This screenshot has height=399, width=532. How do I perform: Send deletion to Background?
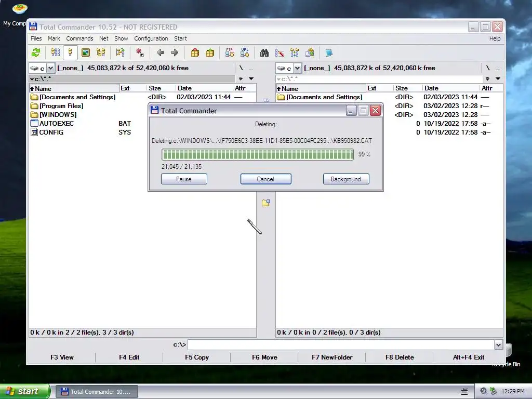345,179
